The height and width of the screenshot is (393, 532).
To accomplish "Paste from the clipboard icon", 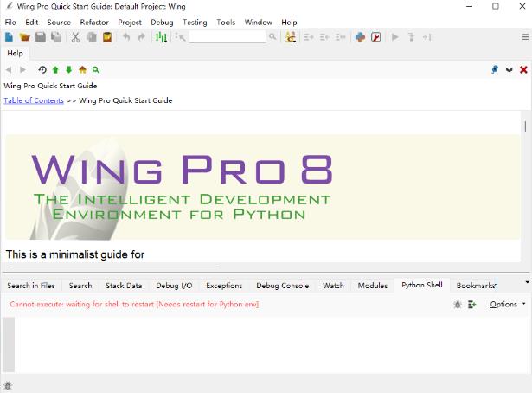I will (107, 37).
